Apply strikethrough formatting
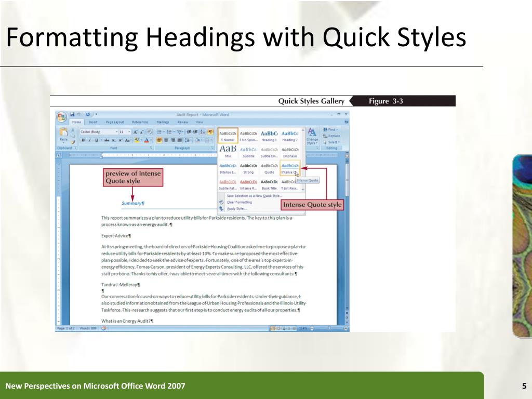Screen dimensions: 532x399 [107, 140]
